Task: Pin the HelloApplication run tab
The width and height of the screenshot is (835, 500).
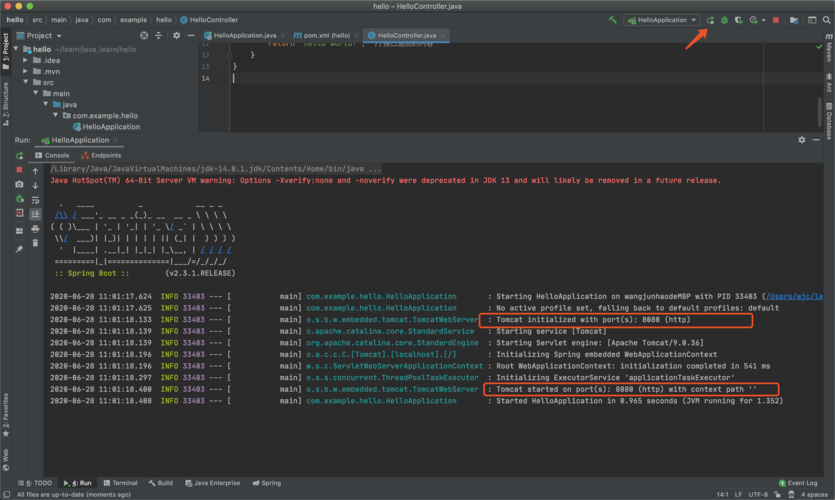Action: click(19, 249)
